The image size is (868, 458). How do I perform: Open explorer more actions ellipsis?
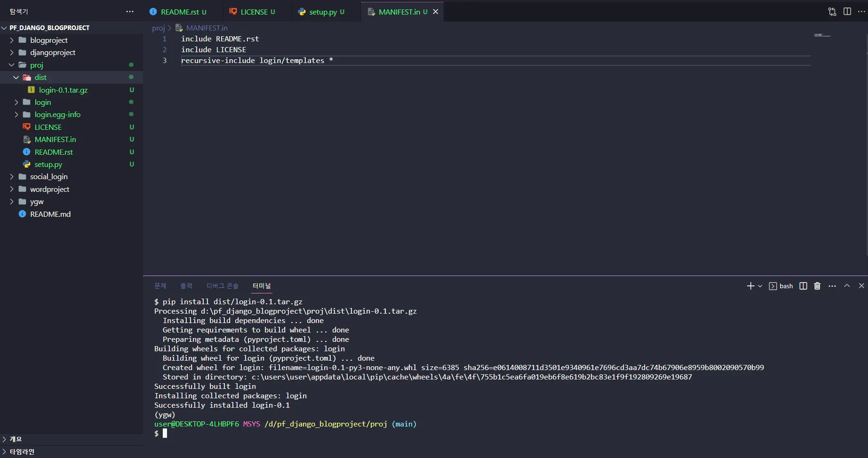(x=130, y=12)
